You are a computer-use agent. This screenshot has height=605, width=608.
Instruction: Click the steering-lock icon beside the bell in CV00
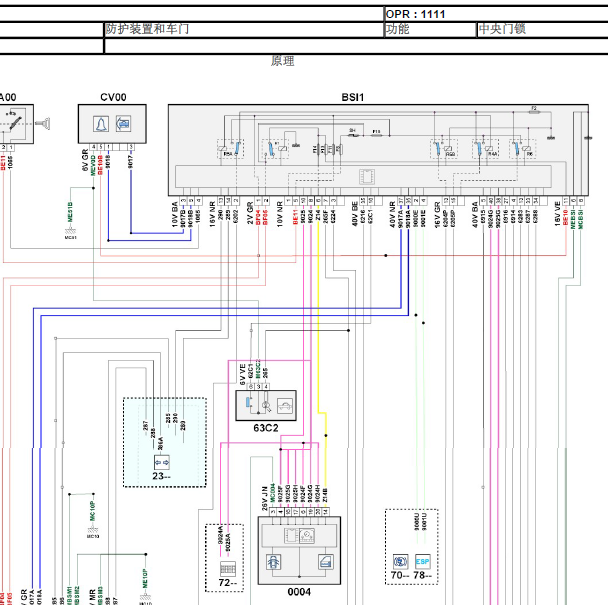pyautogui.click(x=123, y=124)
